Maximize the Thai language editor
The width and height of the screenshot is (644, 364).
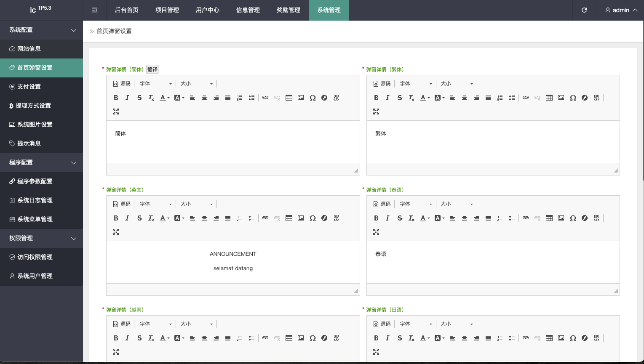coord(376,232)
